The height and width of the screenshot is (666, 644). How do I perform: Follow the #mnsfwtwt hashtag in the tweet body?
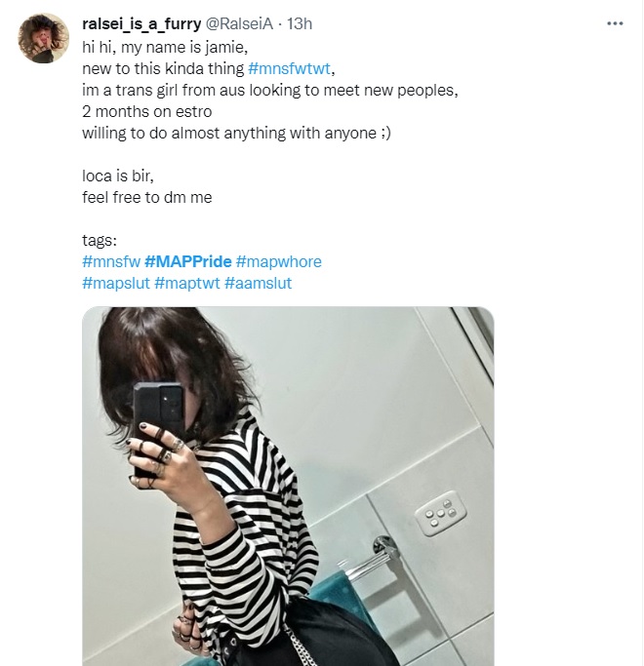point(289,68)
